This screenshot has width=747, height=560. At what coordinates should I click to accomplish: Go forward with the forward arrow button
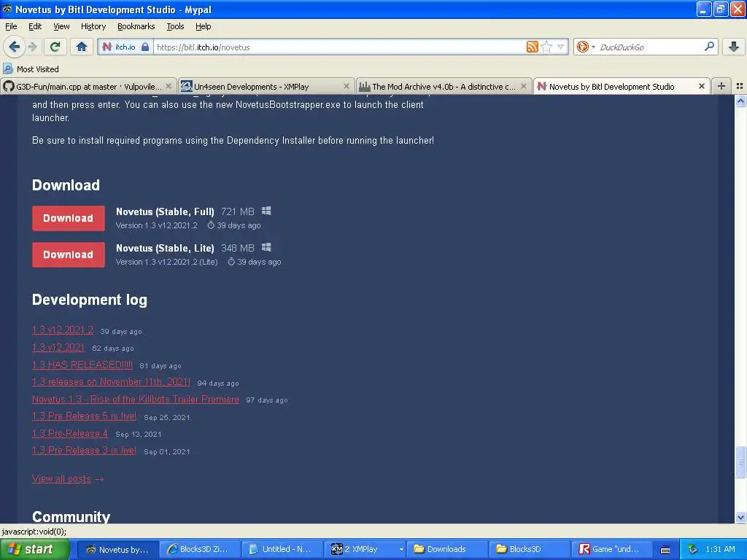(x=32, y=47)
